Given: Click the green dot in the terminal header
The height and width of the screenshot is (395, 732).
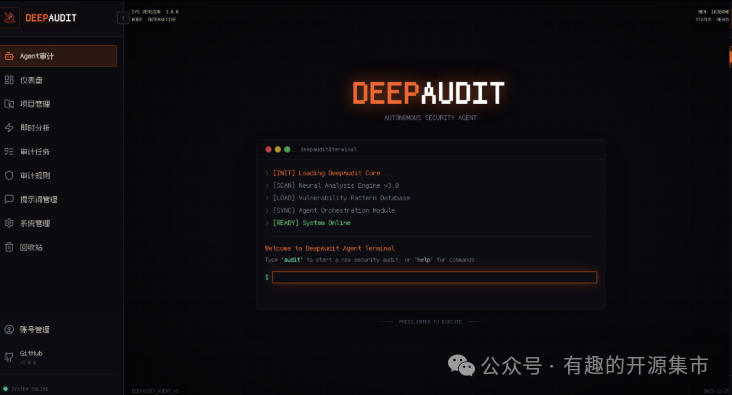Looking at the screenshot, I should pos(287,149).
